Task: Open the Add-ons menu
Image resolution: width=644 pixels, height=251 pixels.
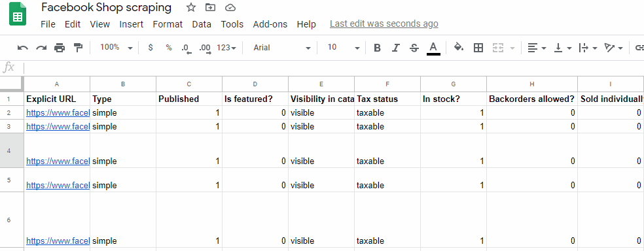Action: 270,24
